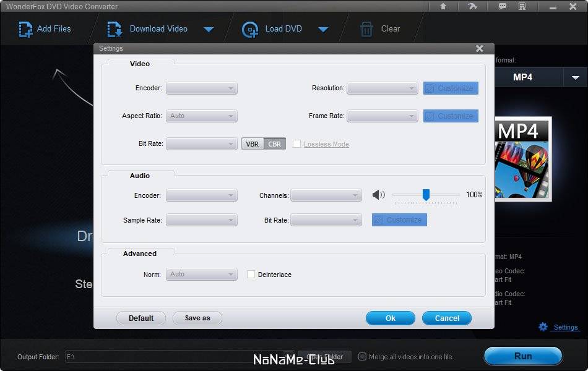Adjust the volume slider handle
The width and height of the screenshot is (588, 371).
[426, 195]
